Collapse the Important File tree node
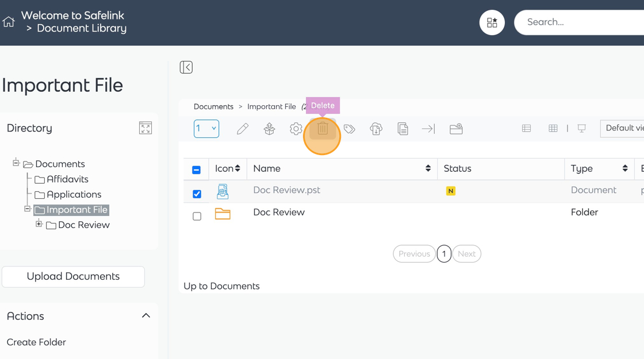The height and width of the screenshot is (359, 644). [28, 209]
